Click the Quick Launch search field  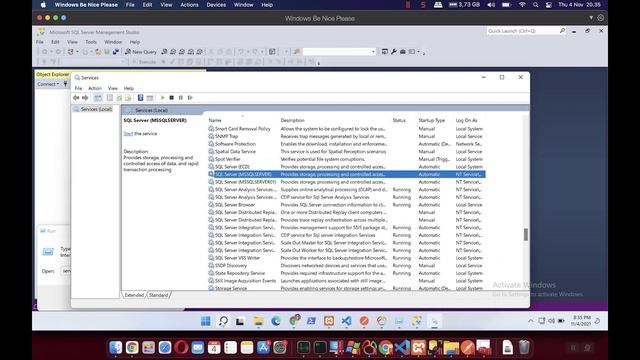click(523, 31)
